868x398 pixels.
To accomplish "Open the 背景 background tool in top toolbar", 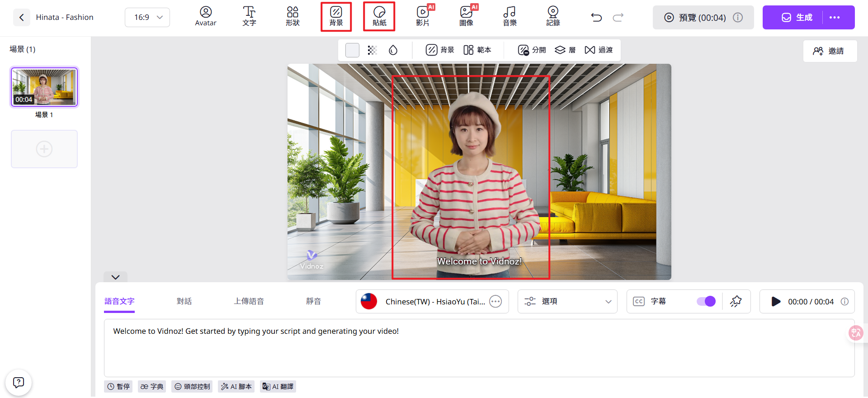I will (336, 17).
